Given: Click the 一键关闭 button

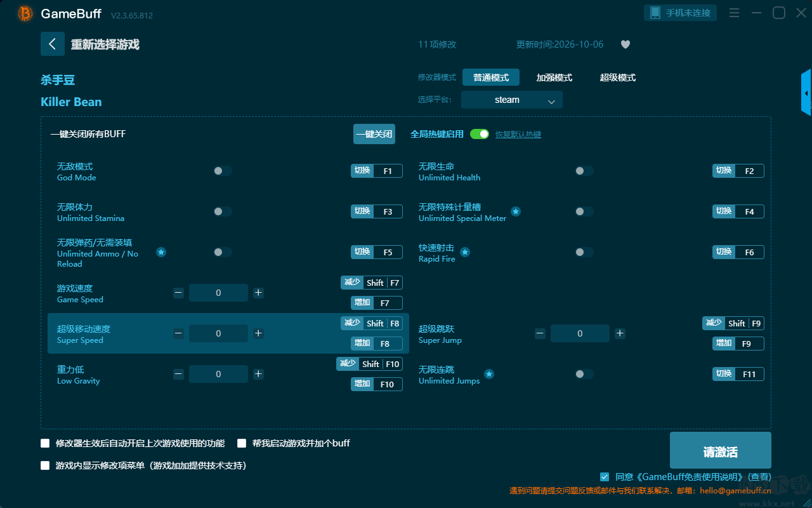Looking at the screenshot, I should coord(374,134).
